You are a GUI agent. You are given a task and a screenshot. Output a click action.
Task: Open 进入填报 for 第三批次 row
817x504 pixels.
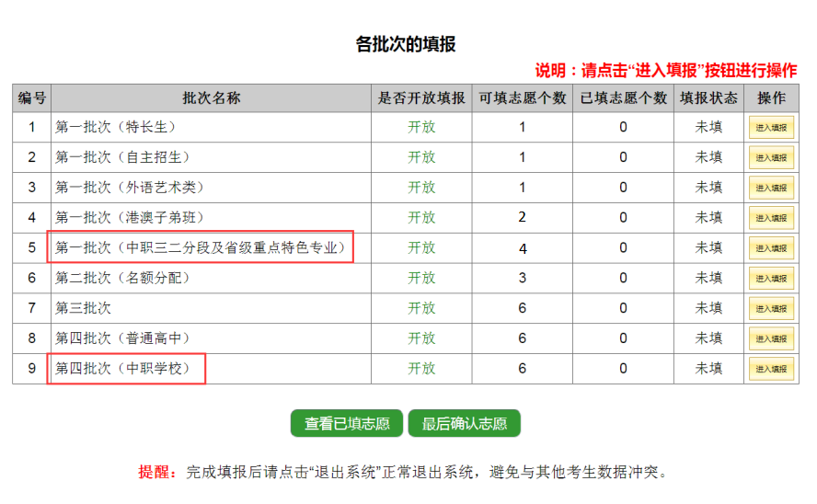(x=771, y=308)
